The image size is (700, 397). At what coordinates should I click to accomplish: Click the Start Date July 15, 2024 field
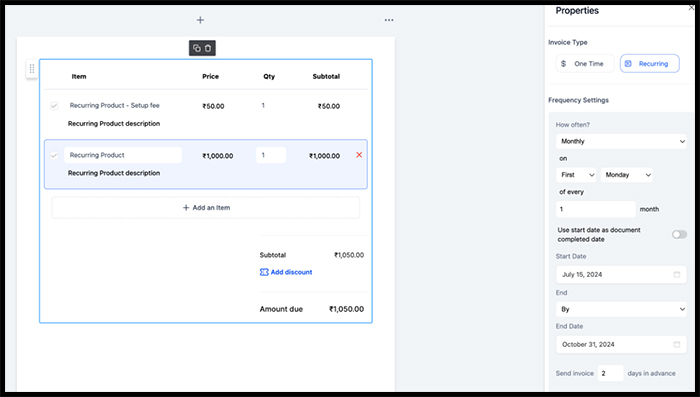(x=621, y=274)
